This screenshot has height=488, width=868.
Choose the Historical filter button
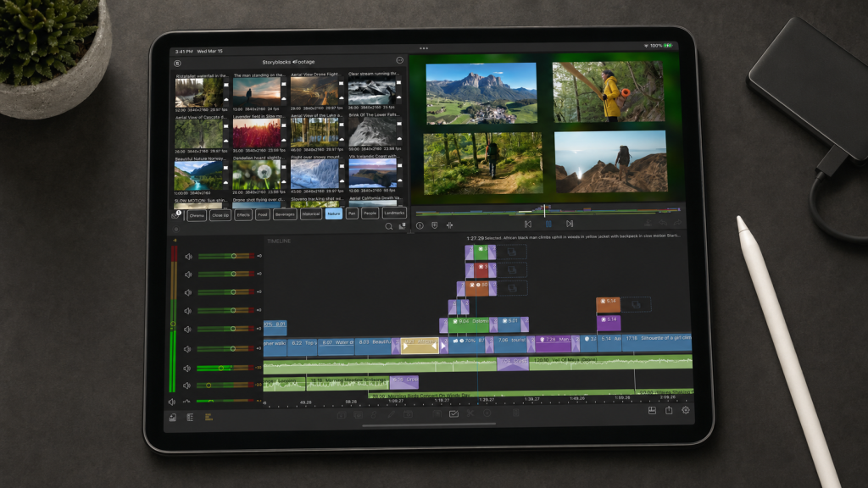(310, 214)
